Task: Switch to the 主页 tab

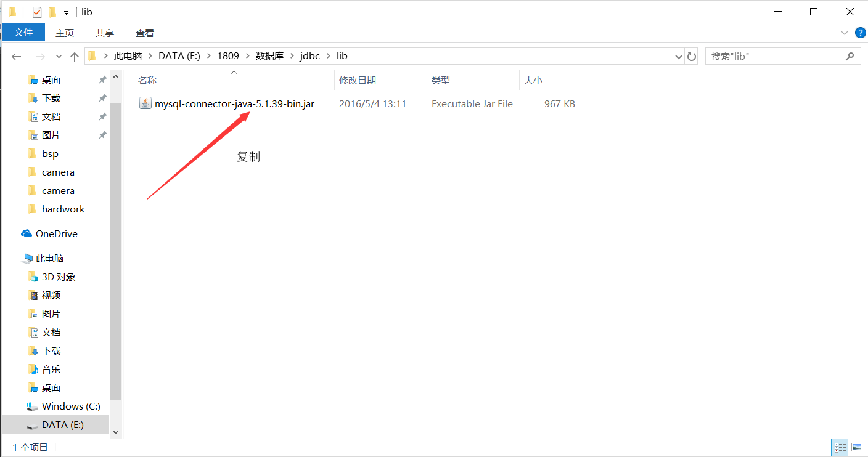Action: coord(65,33)
